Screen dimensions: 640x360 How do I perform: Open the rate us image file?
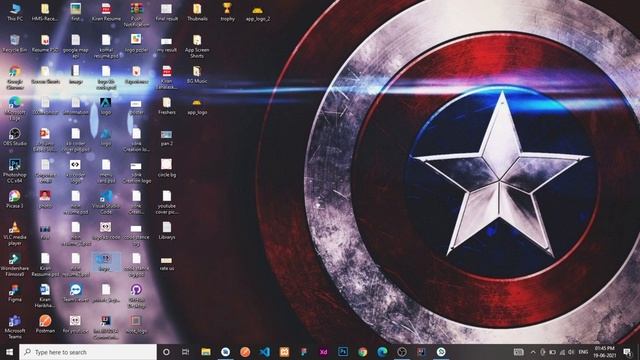[167, 262]
